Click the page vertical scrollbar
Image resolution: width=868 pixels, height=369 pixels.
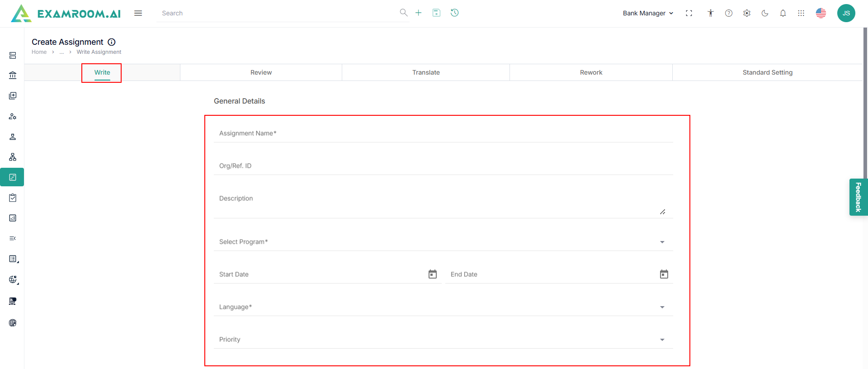click(x=865, y=103)
